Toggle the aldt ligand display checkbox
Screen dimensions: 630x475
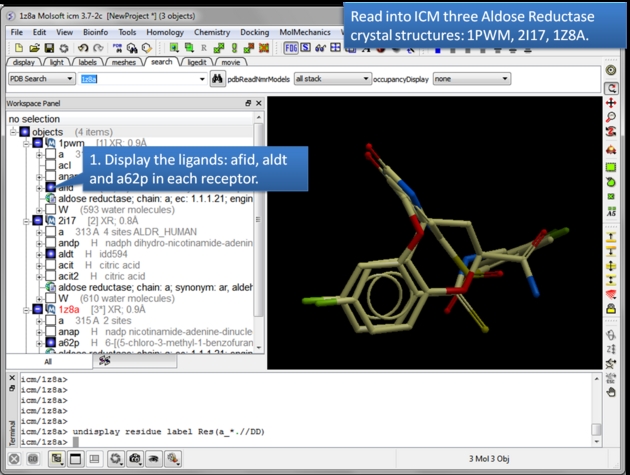point(51,254)
